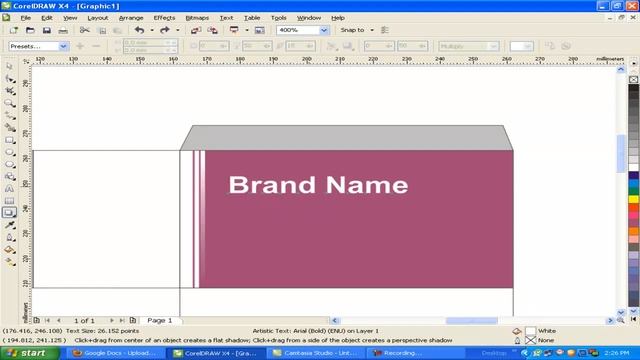The height and width of the screenshot is (360, 640).
Task: Click the Export icon
Action: pos(212,30)
